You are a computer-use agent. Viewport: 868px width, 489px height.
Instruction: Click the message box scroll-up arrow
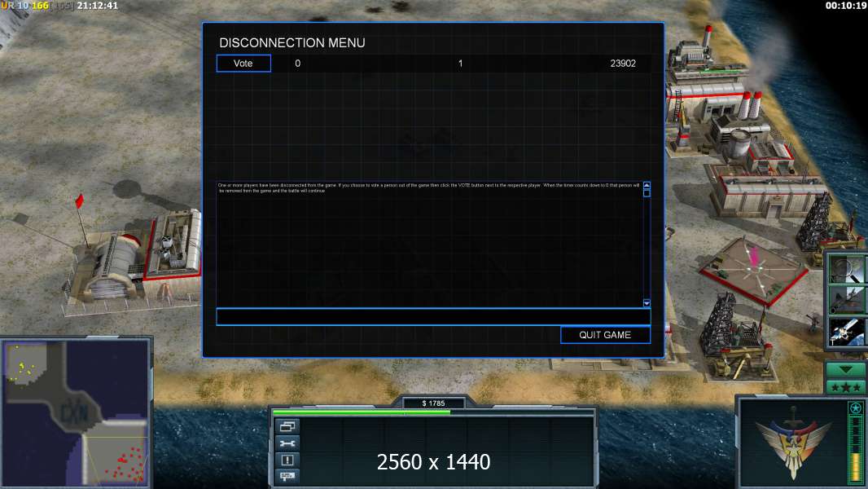click(647, 186)
